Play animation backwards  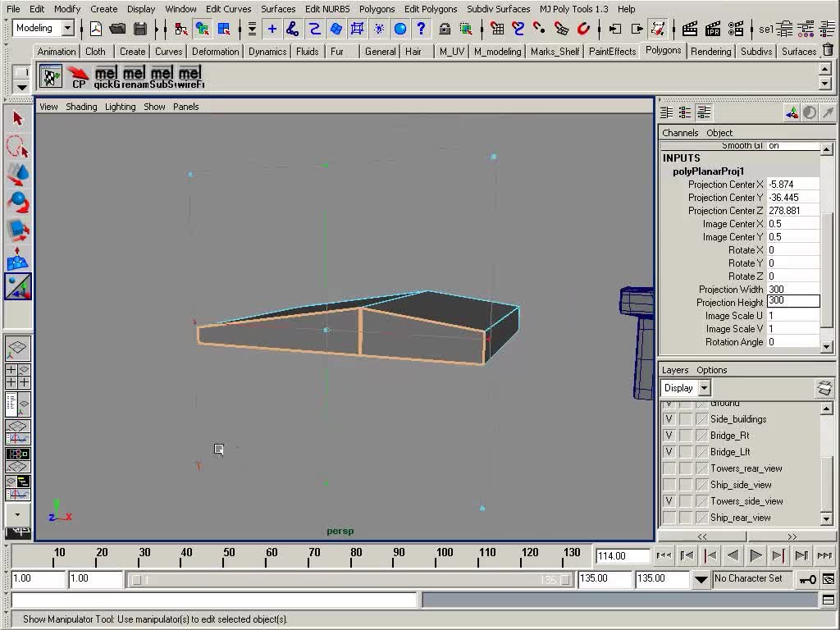click(x=733, y=555)
